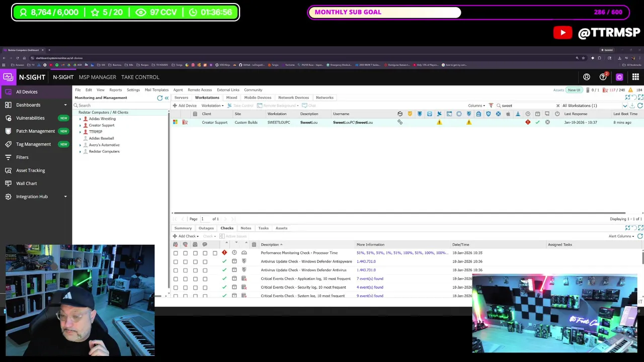Open the '7 event(s) found' link
This screenshot has width=644, height=362.
pyautogui.click(x=370, y=279)
